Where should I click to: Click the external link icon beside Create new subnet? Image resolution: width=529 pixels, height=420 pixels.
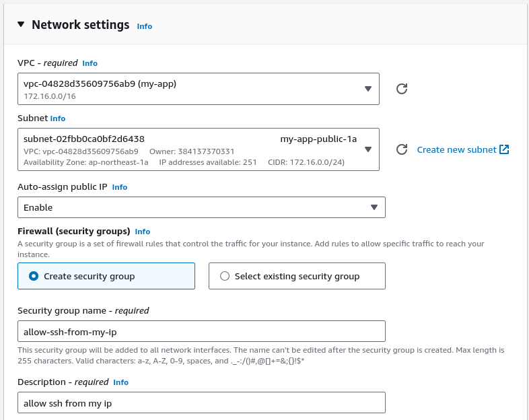click(504, 149)
